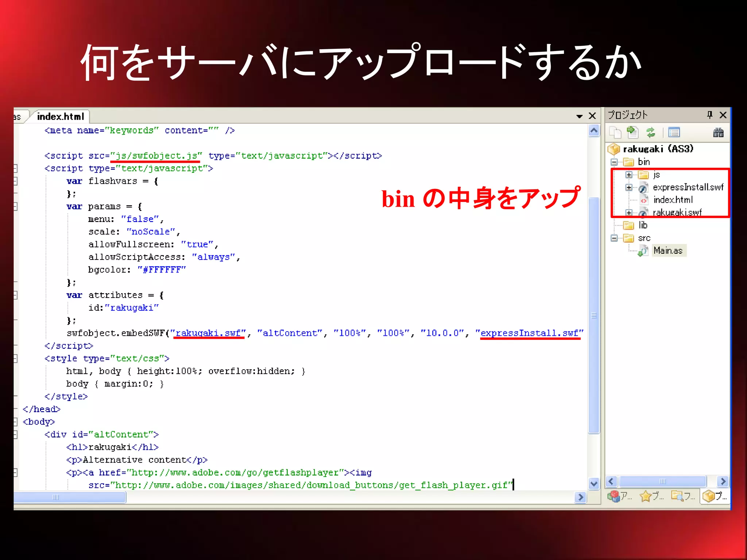Click the bin folder label
The height and width of the screenshot is (560, 747).
[x=644, y=162]
